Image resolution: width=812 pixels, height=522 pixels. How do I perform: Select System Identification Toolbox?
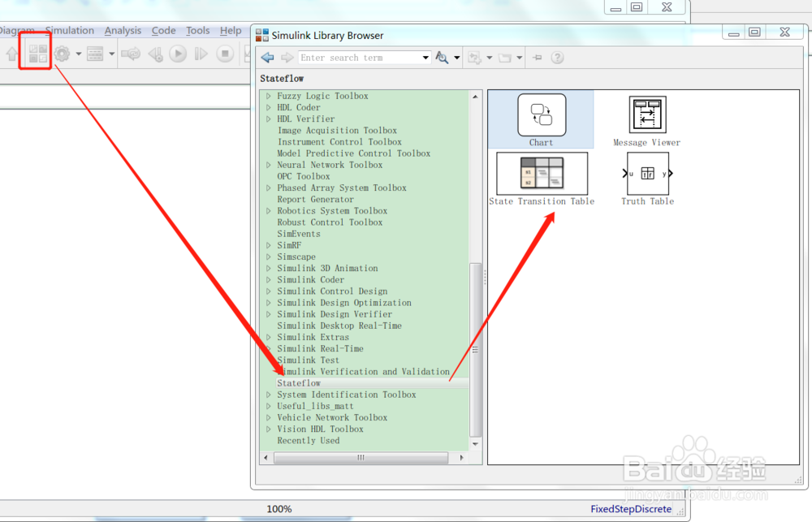tap(347, 395)
